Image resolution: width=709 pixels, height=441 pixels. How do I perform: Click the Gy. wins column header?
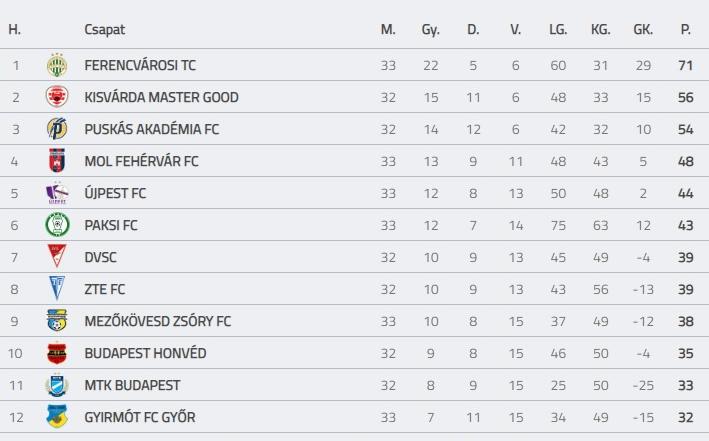point(430,29)
